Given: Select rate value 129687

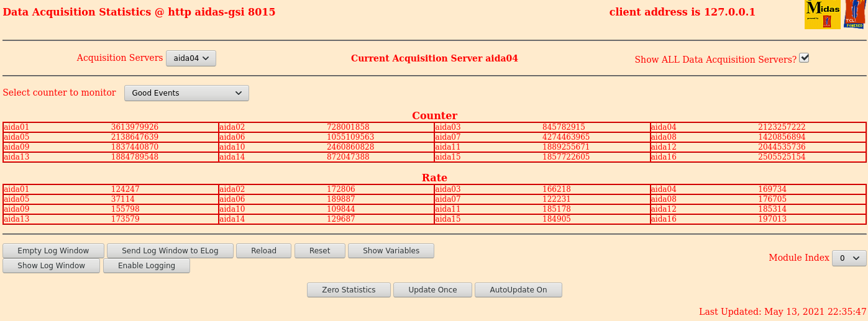Looking at the screenshot, I should [x=341, y=219].
